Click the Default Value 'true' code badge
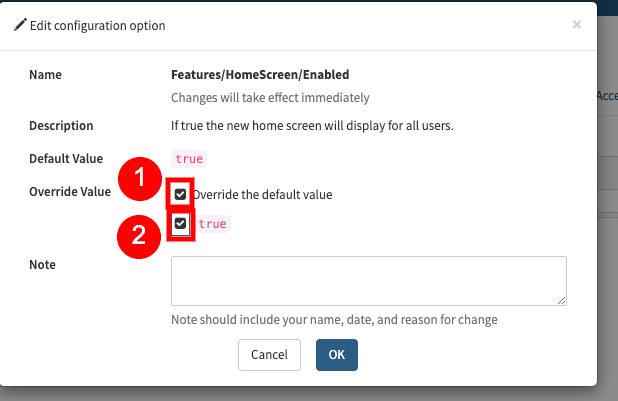Image resolution: width=618 pixels, height=401 pixels. pos(189,158)
